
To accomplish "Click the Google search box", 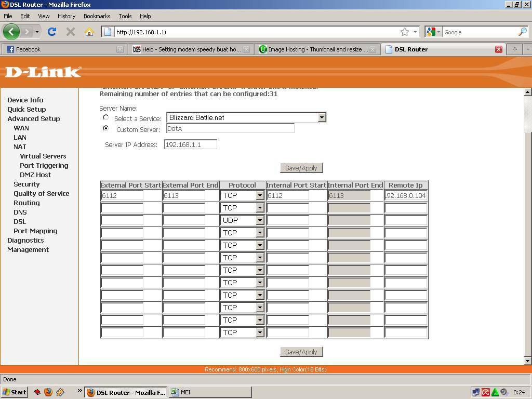I will (x=480, y=32).
